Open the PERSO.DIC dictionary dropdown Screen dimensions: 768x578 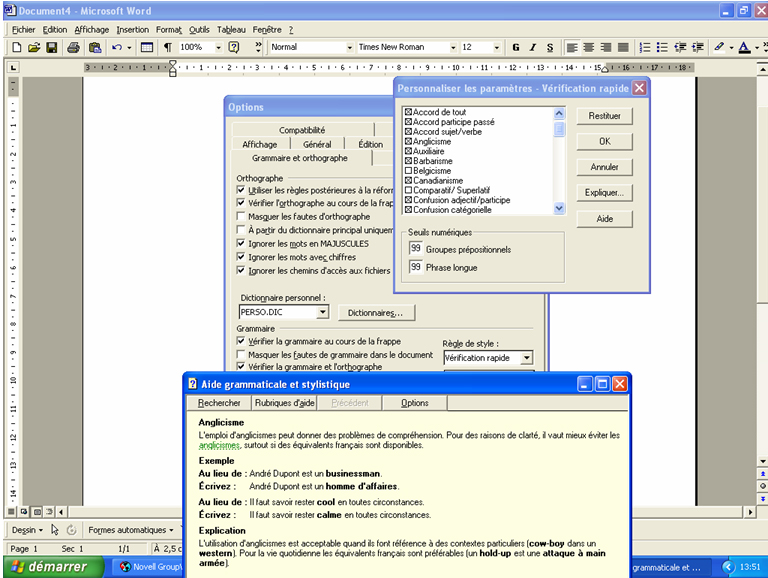click(x=322, y=312)
